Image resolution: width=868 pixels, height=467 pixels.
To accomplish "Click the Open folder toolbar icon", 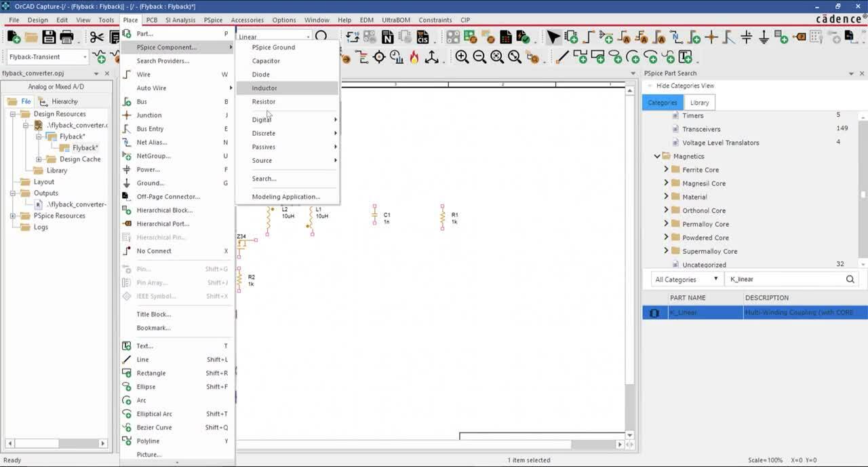I will click(31, 37).
